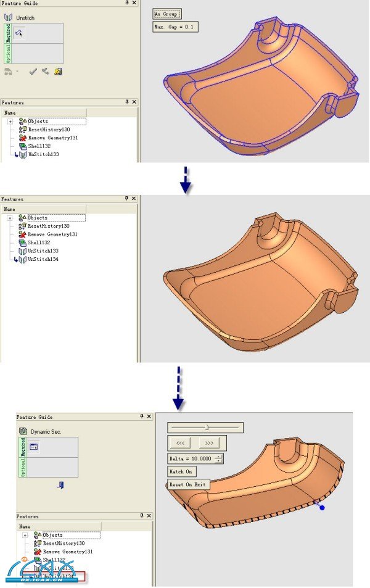
Task: Select the pick-entities icon in Unstitch Required step
Action: (x=19, y=33)
